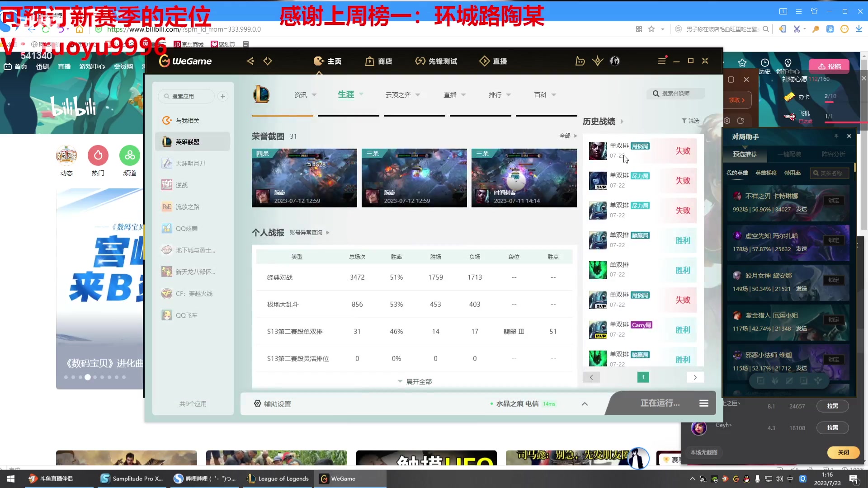
Task: Select match history page 1
Action: (643, 377)
